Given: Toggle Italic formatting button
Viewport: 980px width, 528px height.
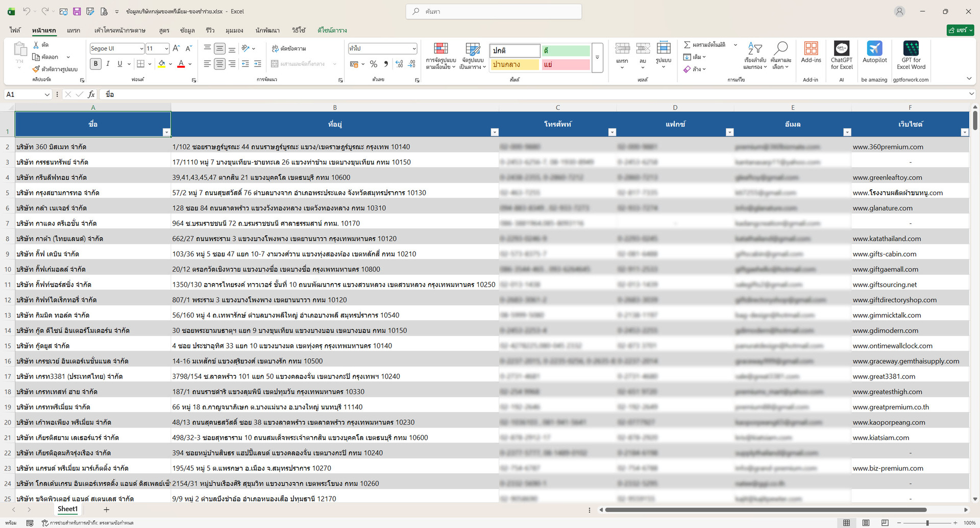Looking at the screenshot, I should click(108, 64).
